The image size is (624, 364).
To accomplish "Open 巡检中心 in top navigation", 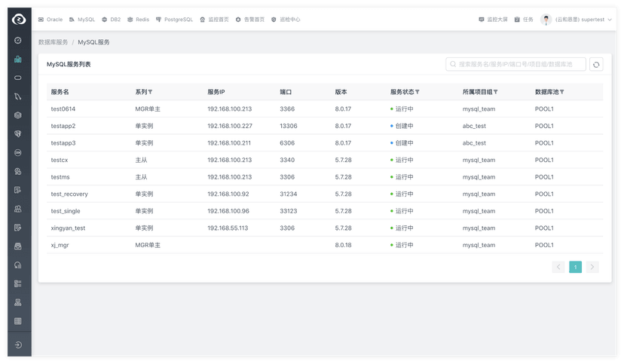I will click(x=286, y=20).
